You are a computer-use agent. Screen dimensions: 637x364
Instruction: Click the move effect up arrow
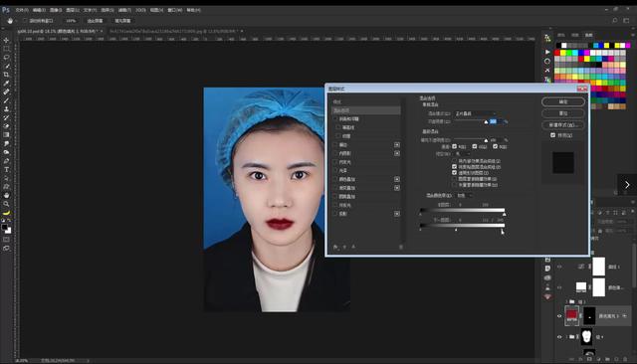click(345, 247)
